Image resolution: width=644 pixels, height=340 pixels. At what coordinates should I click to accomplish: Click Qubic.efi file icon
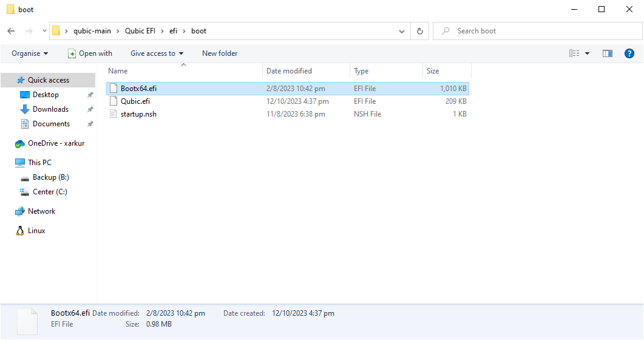(114, 101)
